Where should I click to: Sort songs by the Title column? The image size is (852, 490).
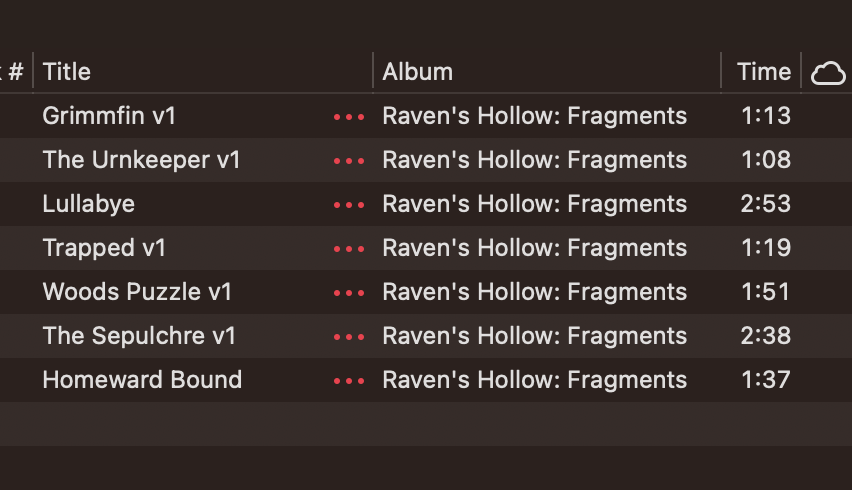[x=67, y=72]
